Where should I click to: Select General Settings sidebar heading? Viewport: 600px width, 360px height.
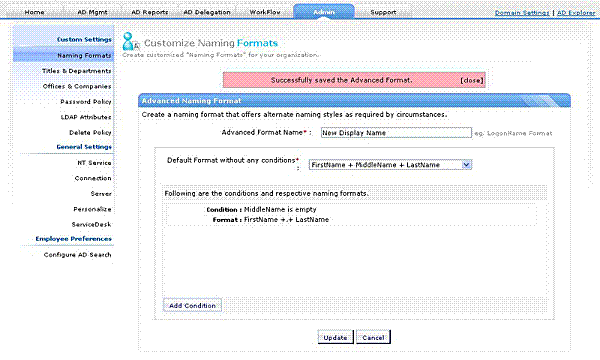[84, 147]
